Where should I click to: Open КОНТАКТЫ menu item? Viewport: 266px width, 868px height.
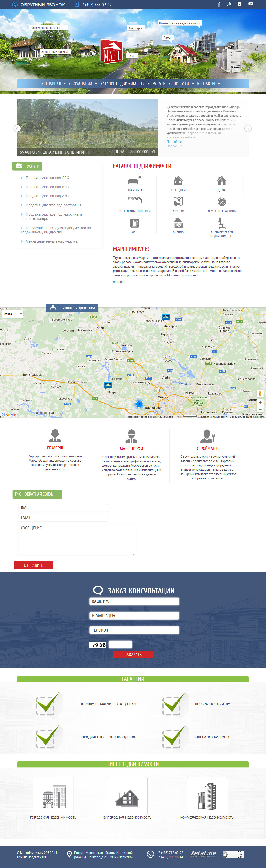[x=206, y=84]
